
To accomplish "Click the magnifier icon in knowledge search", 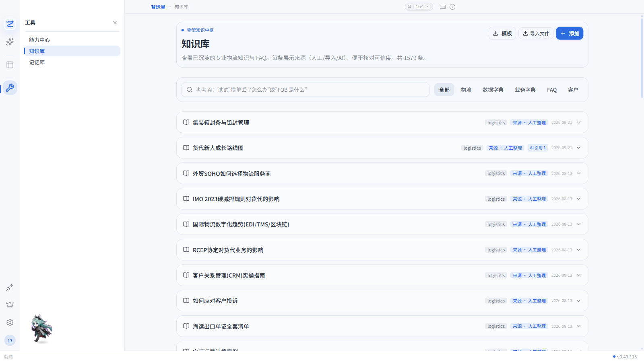I will (189, 90).
